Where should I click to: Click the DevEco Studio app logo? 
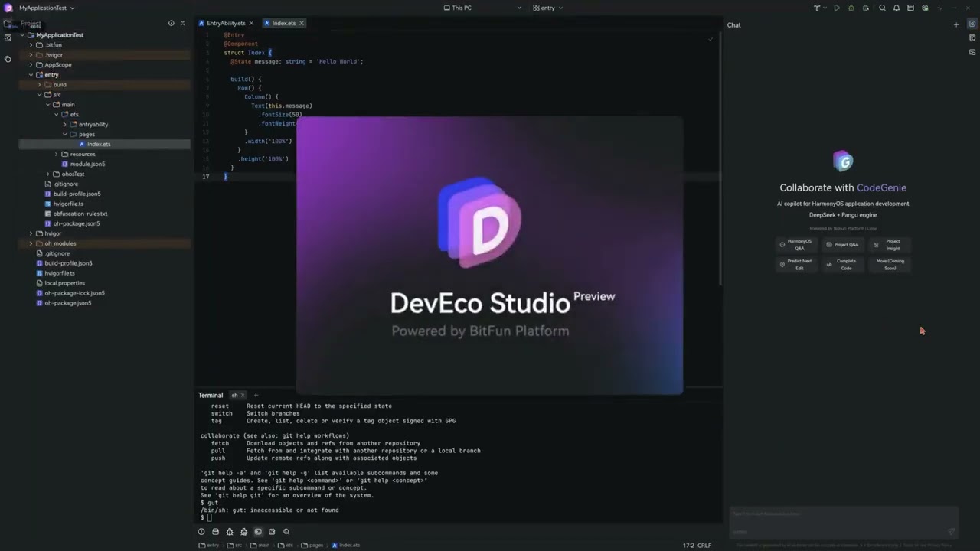[9, 8]
